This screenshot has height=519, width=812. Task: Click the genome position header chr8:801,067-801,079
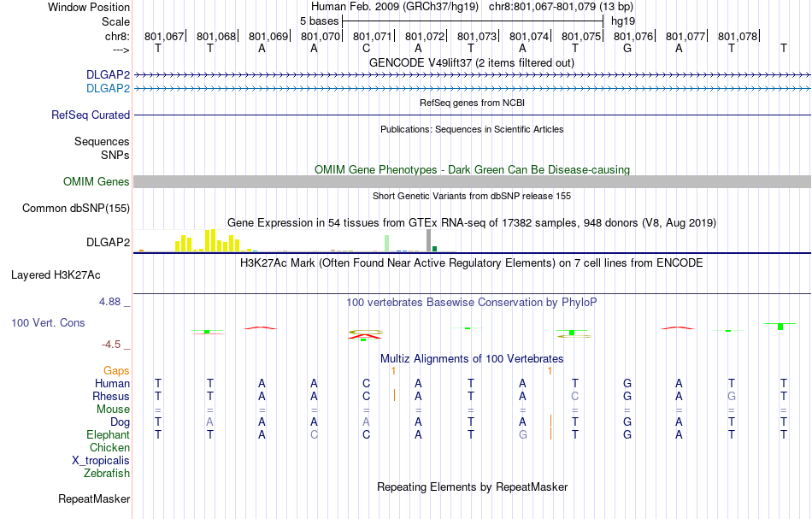(561, 7)
